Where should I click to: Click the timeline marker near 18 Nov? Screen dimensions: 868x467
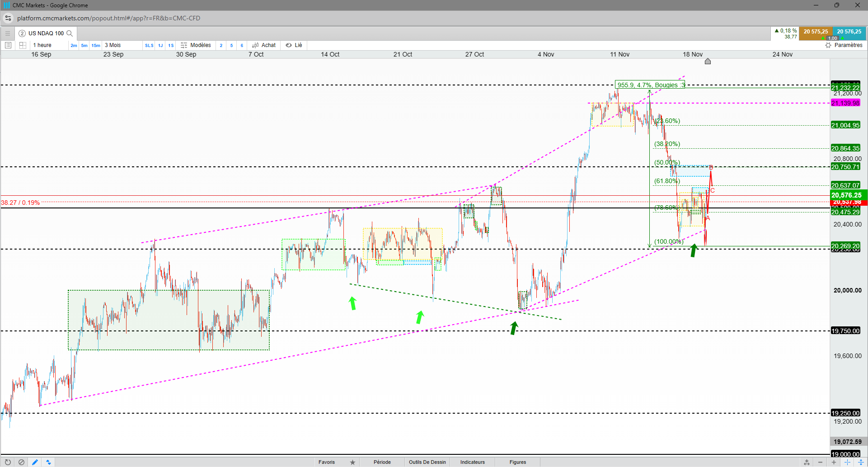coord(708,61)
